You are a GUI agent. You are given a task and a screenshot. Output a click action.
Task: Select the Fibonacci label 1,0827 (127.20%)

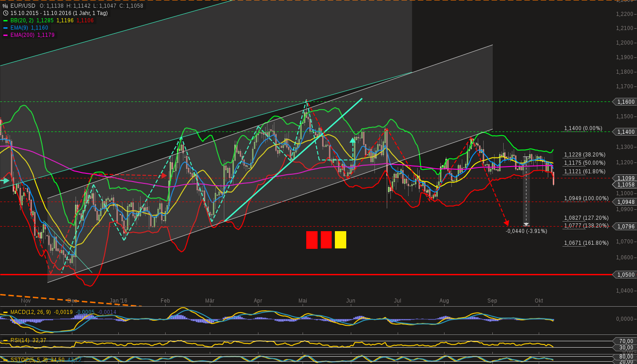586,218
